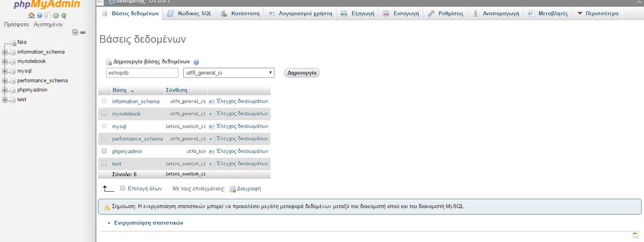Click the new database icon beside Νέα

coord(13,43)
